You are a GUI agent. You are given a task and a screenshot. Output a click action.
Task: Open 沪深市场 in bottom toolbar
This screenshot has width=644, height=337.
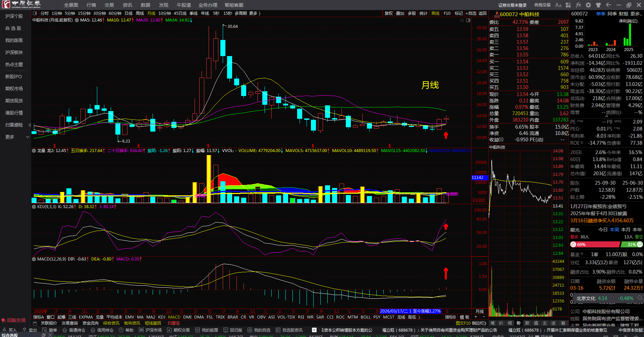pyautogui.click(x=150, y=330)
